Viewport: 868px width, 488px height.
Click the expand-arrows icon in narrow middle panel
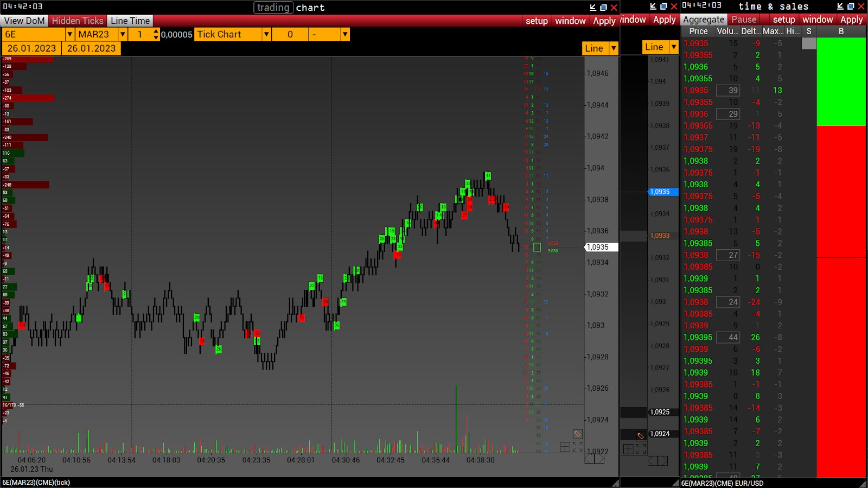[x=641, y=449]
